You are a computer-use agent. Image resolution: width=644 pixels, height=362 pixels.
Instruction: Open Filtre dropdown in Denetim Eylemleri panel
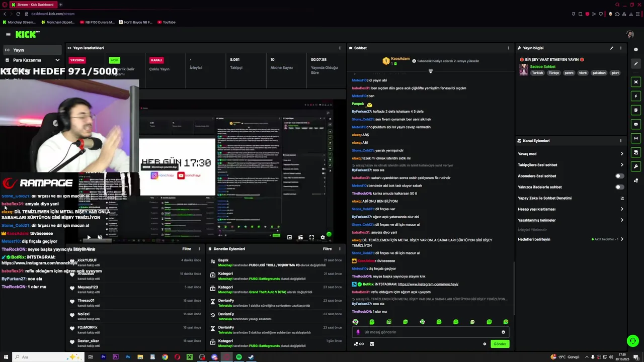click(x=327, y=249)
